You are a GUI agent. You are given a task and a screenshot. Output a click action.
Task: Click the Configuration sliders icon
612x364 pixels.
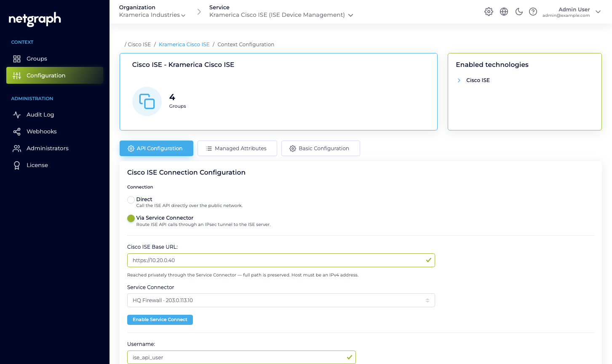click(17, 75)
